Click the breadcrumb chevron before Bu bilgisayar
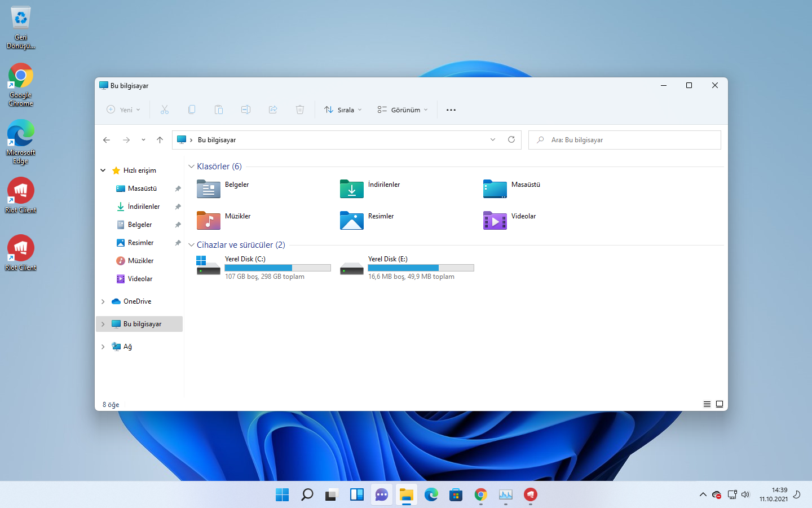The height and width of the screenshot is (508, 812). pos(192,140)
